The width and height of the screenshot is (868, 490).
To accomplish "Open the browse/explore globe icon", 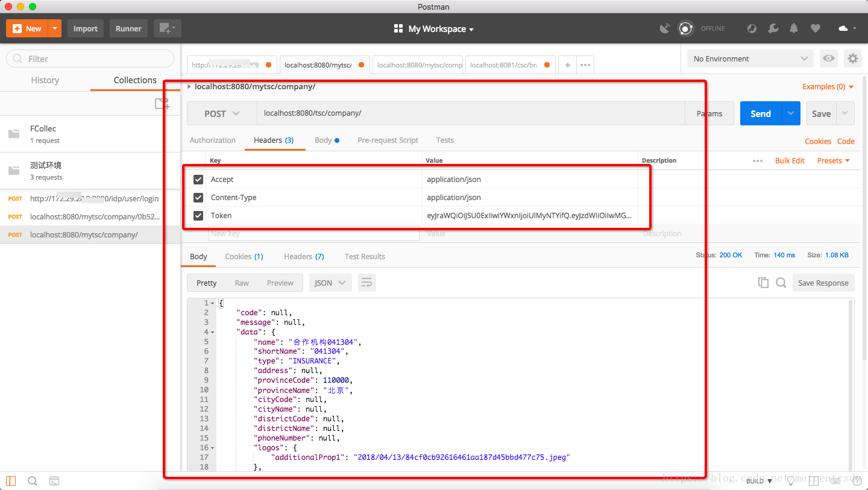I will pos(752,28).
